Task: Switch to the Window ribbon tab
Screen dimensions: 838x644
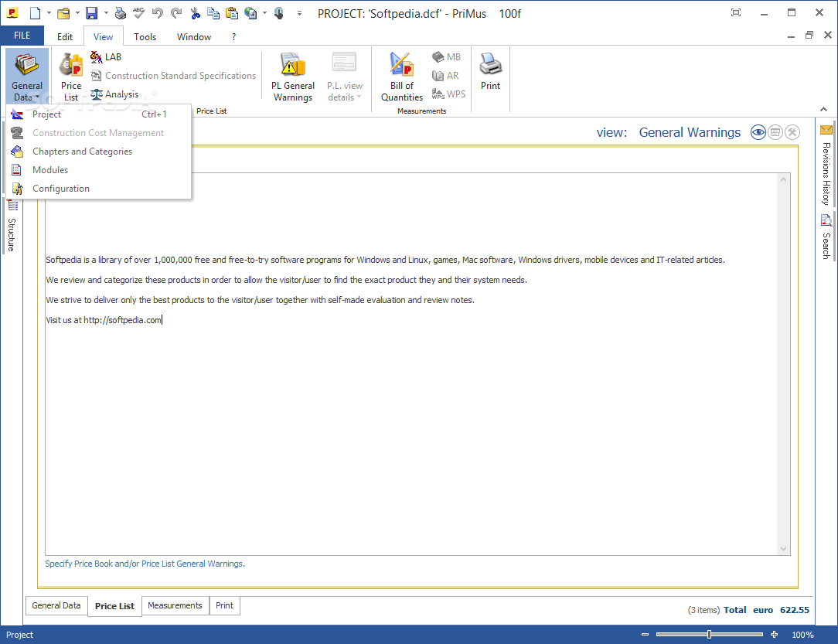Action: tap(194, 37)
